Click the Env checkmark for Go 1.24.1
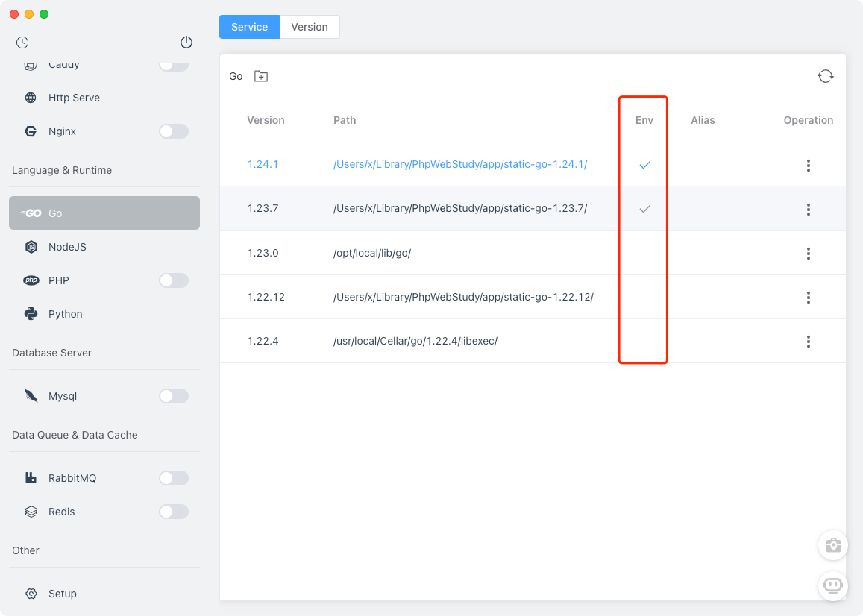Image resolution: width=863 pixels, height=616 pixels. tap(644, 165)
